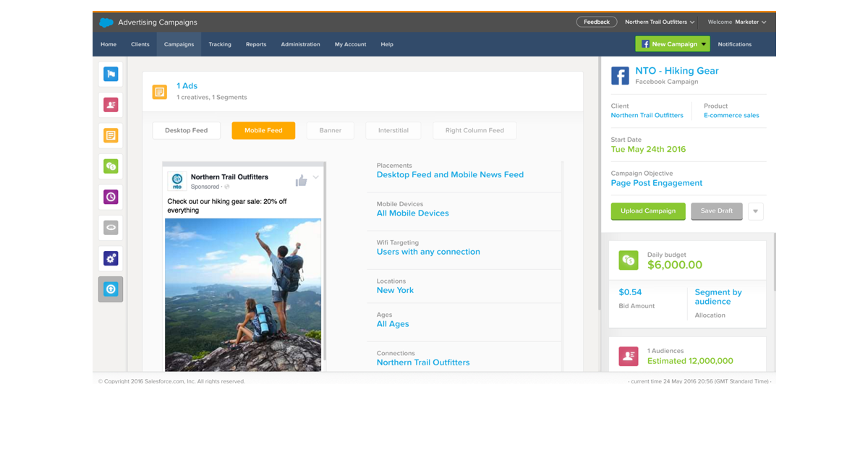This screenshot has width=868, height=463.
Task: Choose the Right Column Feed preview
Action: (x=475, y=131)
